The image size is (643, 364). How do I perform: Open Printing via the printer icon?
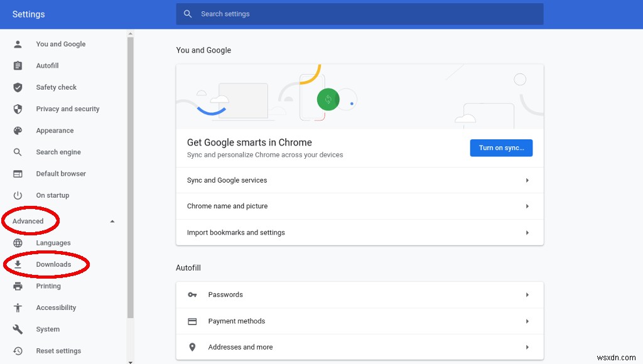17,286
